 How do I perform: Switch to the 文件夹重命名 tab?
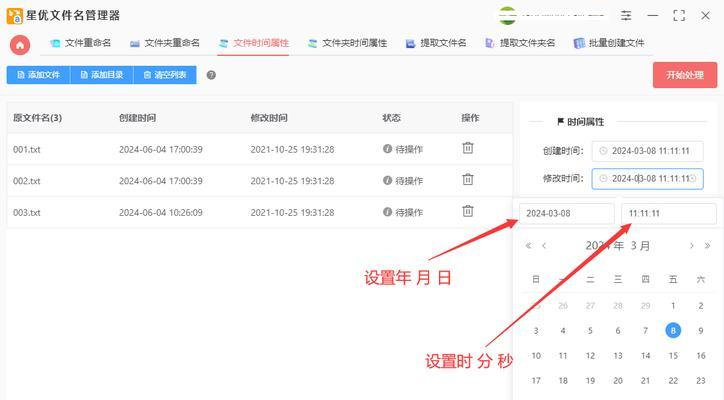pos(165,43)
